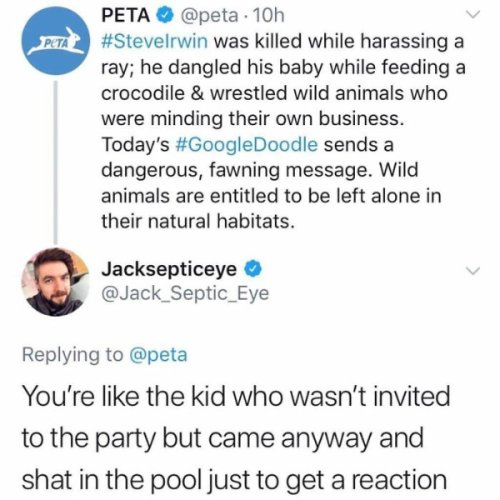This screenshot has width=500, height=500.
Task: View Jacksepticeye's profile photo
Action: pyautogui.click(x=56, y=282)
